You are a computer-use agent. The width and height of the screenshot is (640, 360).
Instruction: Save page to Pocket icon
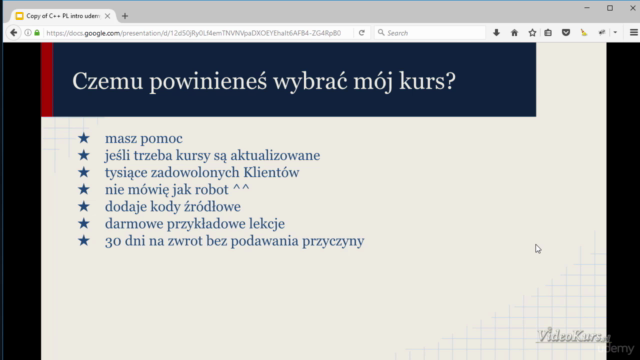click(566, 33)
